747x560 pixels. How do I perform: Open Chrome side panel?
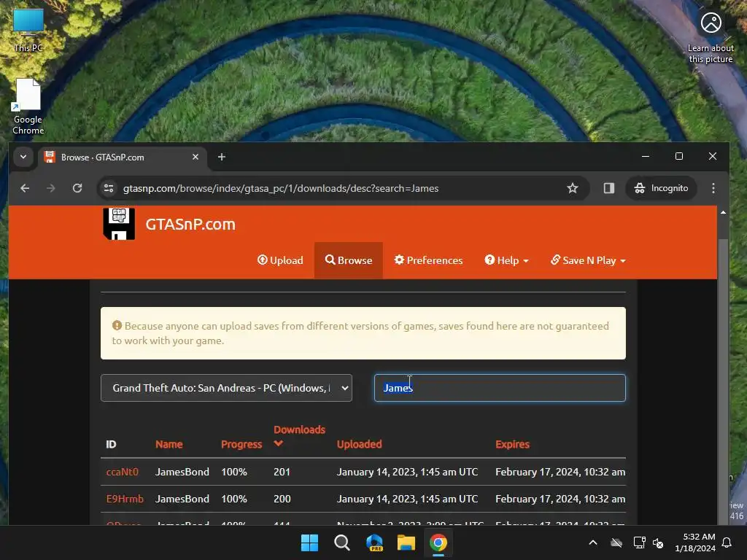point(608,188)
